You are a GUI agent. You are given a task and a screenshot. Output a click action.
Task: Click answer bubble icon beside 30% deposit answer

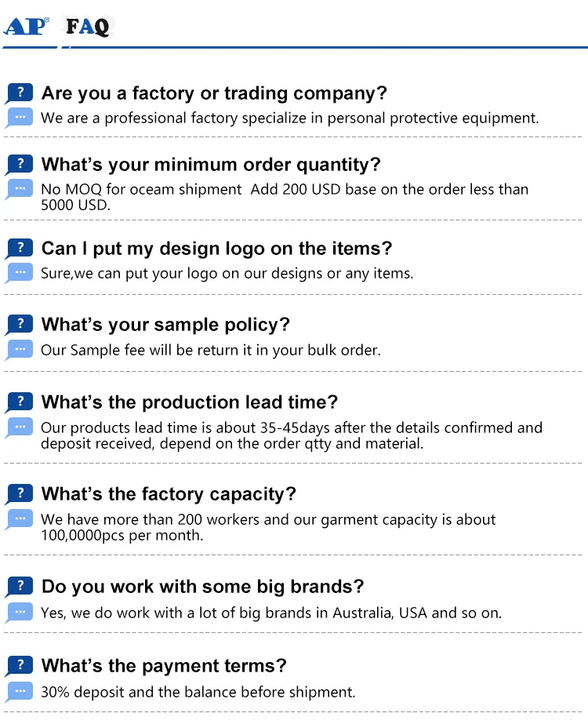pos(19,692)
